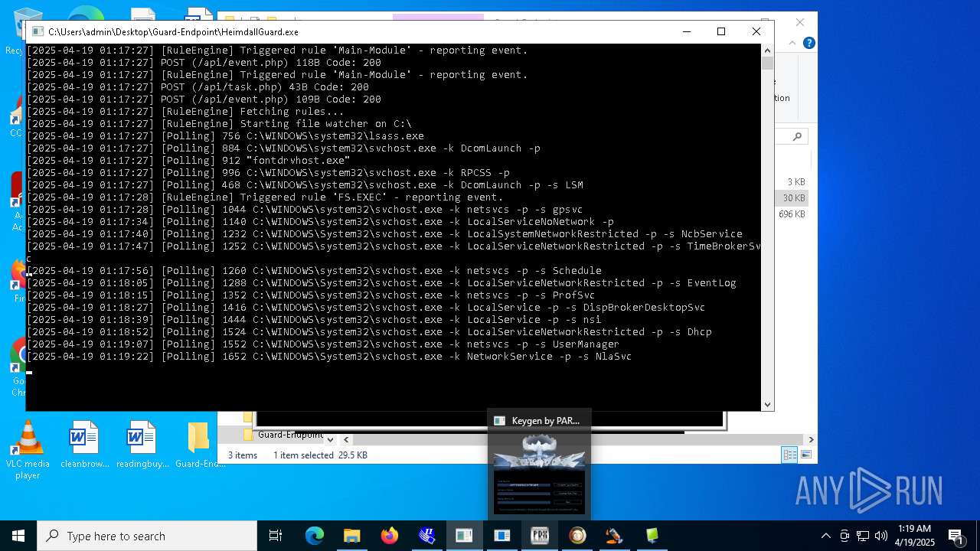Image resolution: width=980 pixels, height=551 pixels.
Task: Click the taskbar search box
Action: coord(146,536)
